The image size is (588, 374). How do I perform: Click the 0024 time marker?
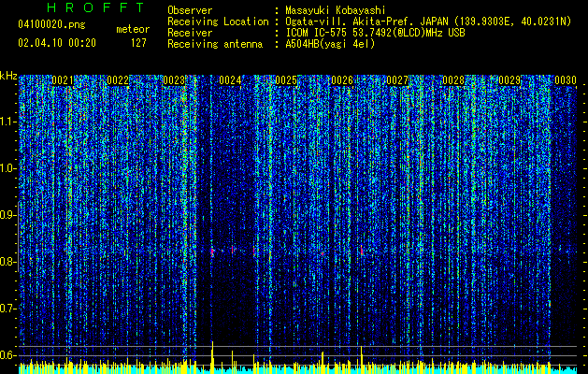[x=230, y=80]
